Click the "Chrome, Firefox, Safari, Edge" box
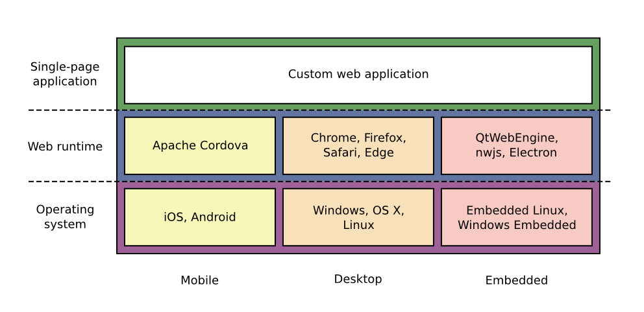The width and height of the screenshot is (644, 312). [x=358, y=146]
